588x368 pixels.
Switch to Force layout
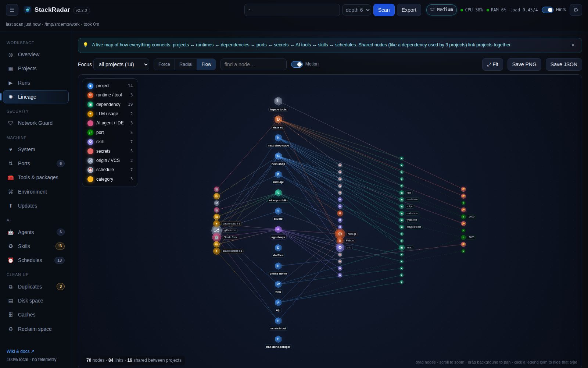[164, 64]
